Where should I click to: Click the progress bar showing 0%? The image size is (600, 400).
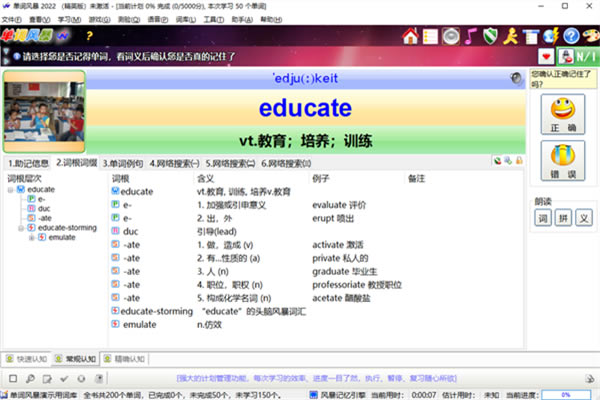point(566,394)
